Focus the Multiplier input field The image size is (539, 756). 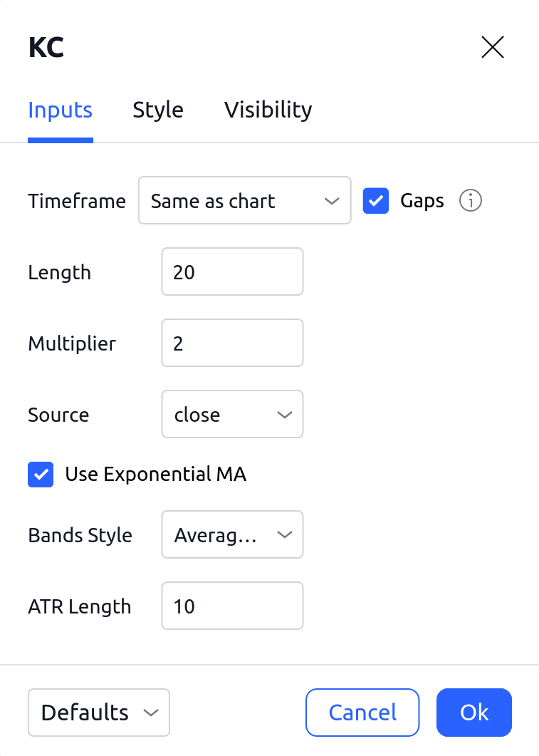coord(232,343)
